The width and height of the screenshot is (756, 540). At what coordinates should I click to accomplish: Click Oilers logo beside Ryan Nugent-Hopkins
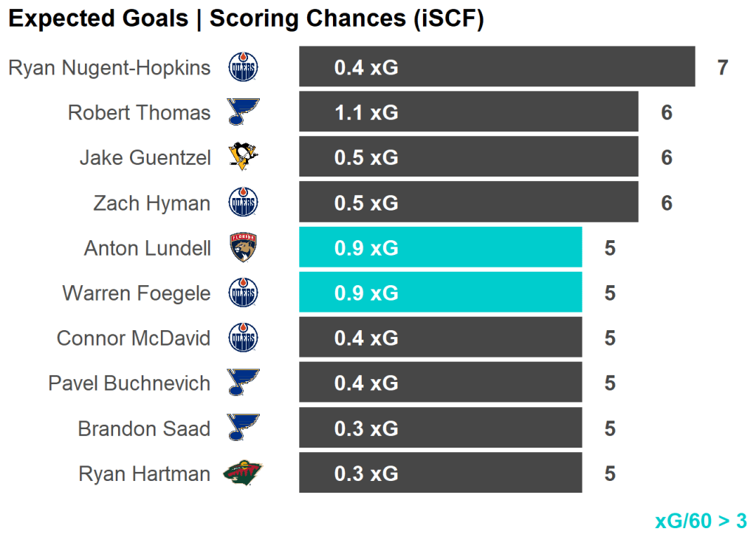pyautogui.click(x=244, y=68)
